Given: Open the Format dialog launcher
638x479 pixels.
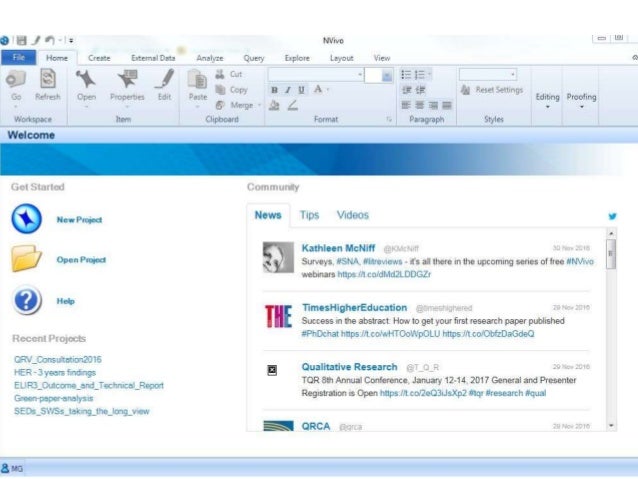Looking at the screenshot, I should click(389, 119).
